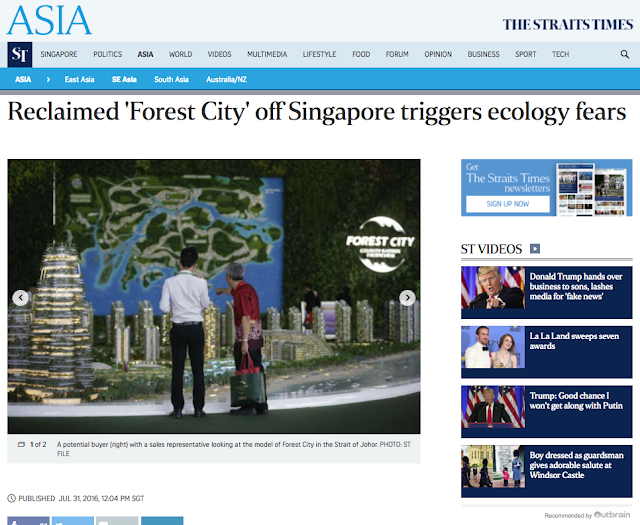The image size is (640, 525).
Task: Open Donald Trump fake news video
Action: coord(576,287)
